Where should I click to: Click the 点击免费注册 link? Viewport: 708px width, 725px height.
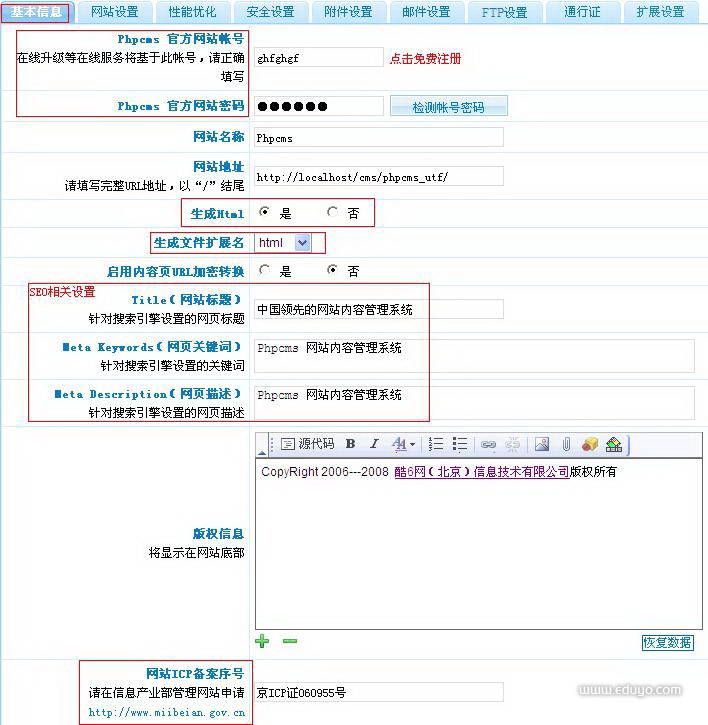pos(425,59)
